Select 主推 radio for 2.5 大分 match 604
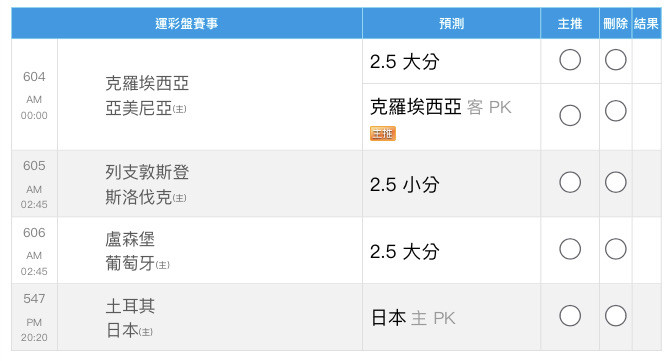This screenshot has height=361, width=668. point(570,60)
